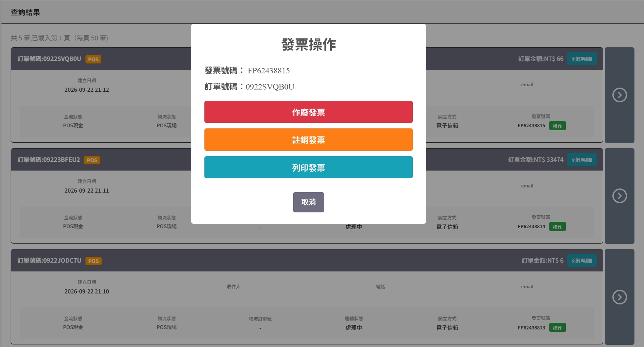The height and width of the screenshot is (347, 644).
Task: Click 列印明細 for order NT$ 66
Action: [582, 59]
